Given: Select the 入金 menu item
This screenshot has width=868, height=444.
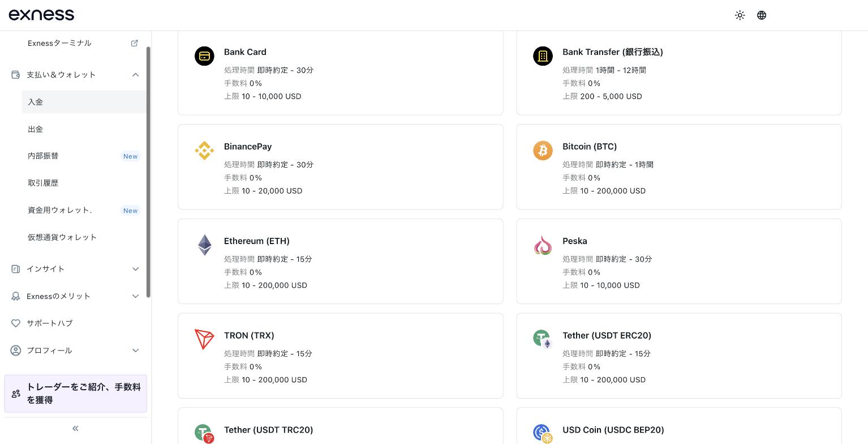Looking at the screenshot, I should click(84, 102).
